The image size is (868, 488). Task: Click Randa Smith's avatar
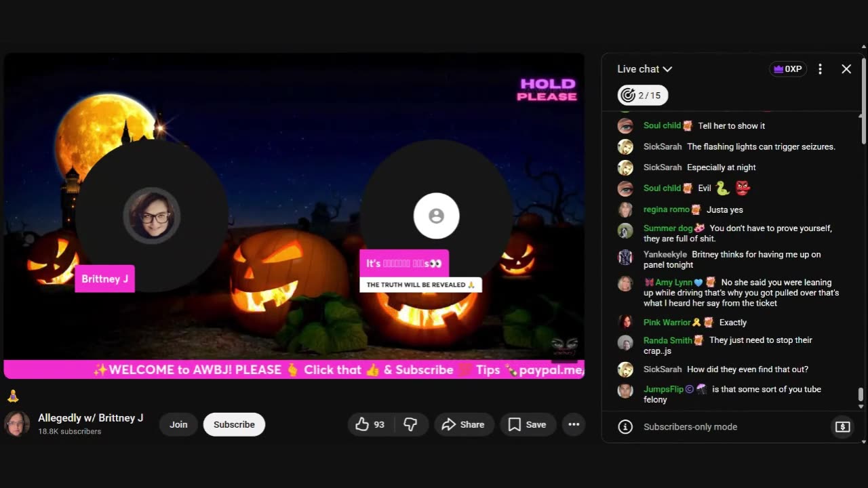point(625,342)
